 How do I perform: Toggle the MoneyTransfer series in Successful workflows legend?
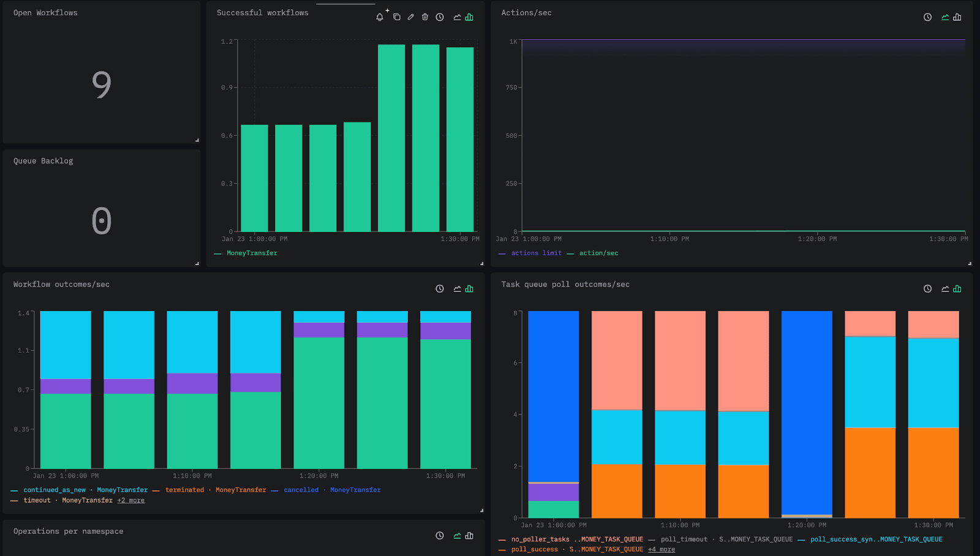coord(251,252)
